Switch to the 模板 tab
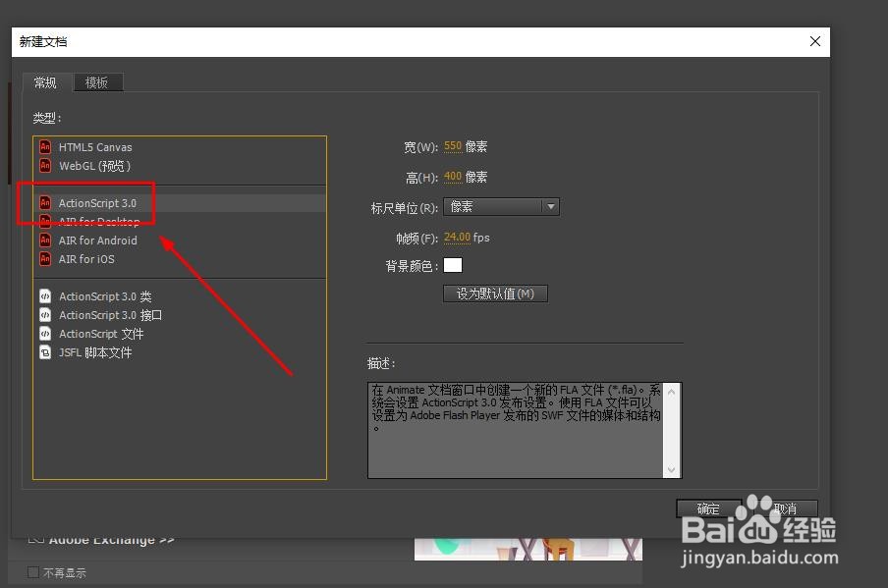Screen dimensions: 888x588 click(97, 82)
